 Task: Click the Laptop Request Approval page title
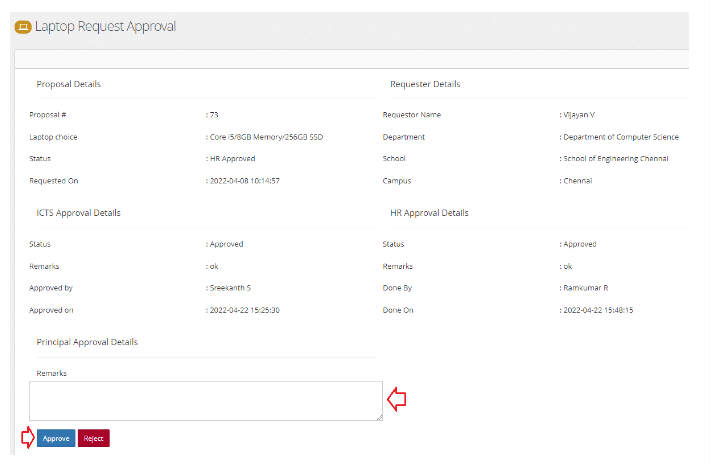[105, 26]
